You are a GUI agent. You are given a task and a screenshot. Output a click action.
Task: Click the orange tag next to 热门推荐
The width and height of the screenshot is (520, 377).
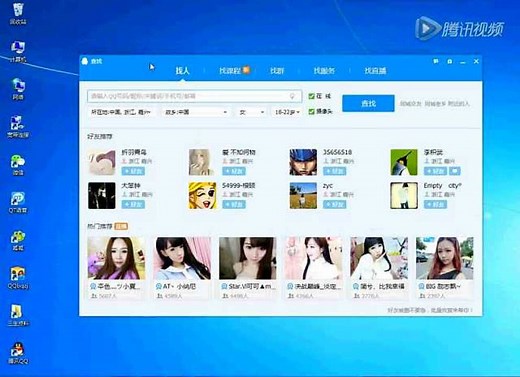(121, 226)
